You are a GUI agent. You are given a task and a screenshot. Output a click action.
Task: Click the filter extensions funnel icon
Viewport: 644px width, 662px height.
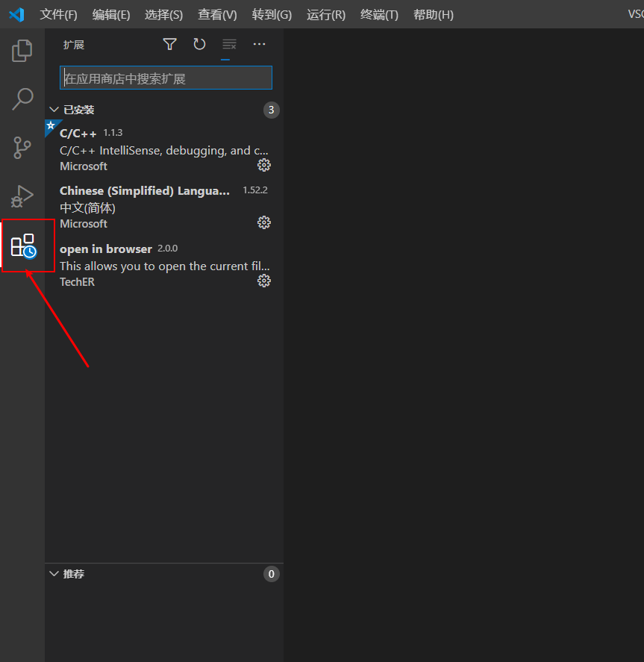coord(169,44)
